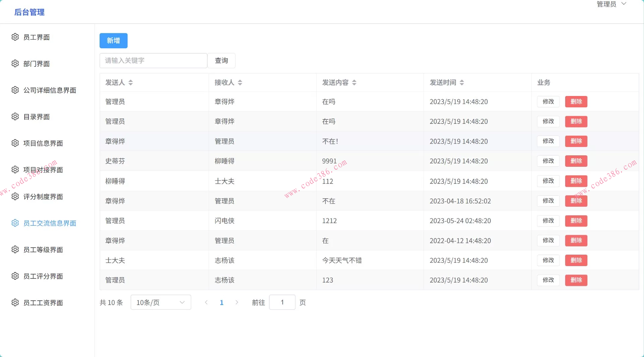644x357 pixels.
Task: Click 修改 for the 123 message row
Action: [548, 280]
